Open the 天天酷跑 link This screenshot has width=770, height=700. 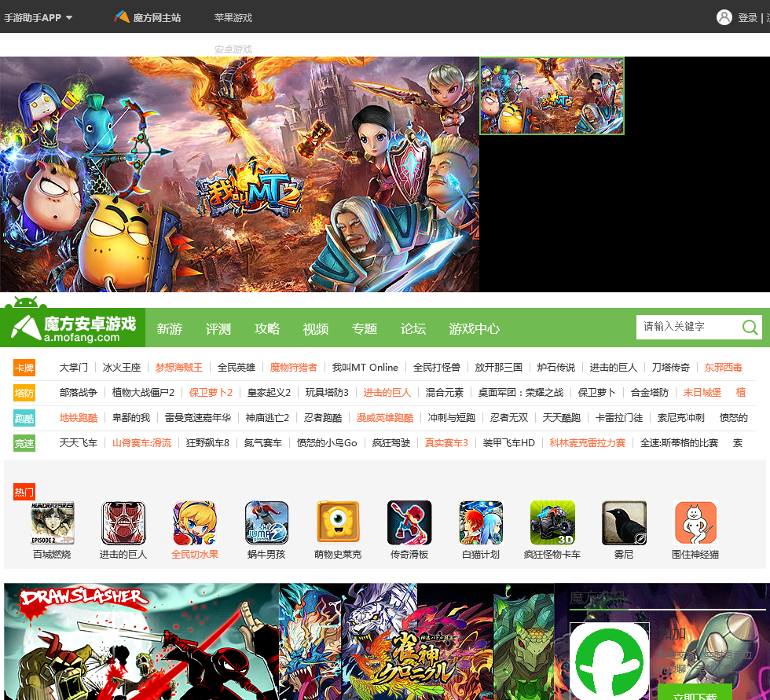pos(561,418)
